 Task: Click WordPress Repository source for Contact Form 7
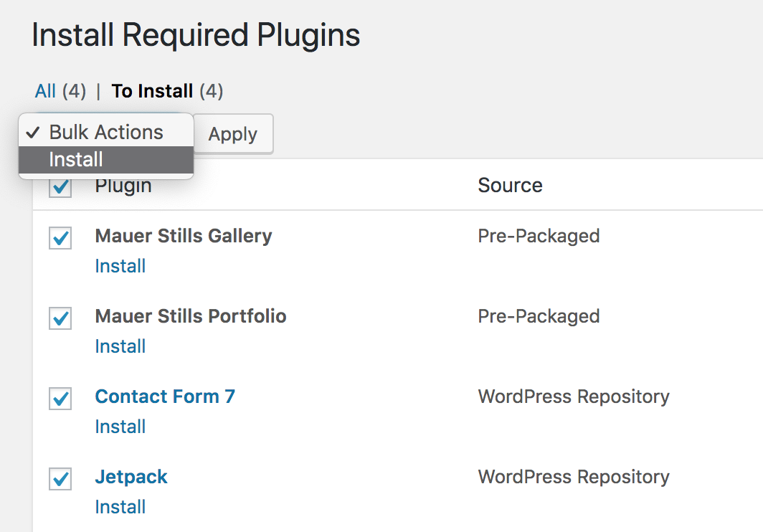click(574, 396)
